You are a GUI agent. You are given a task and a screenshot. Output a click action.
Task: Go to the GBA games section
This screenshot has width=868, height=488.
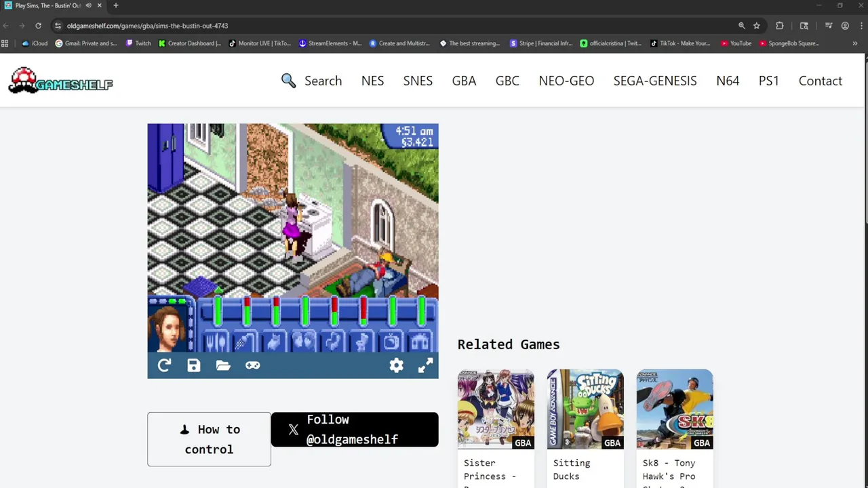click(464, 81)
